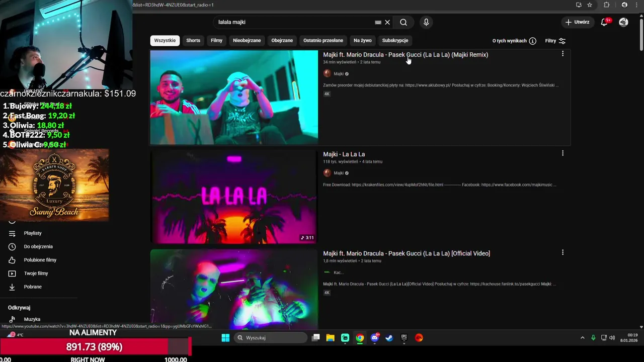644x362 pixels.
Task: Click the Utwórz create button
Action: [x=577, y=22]
